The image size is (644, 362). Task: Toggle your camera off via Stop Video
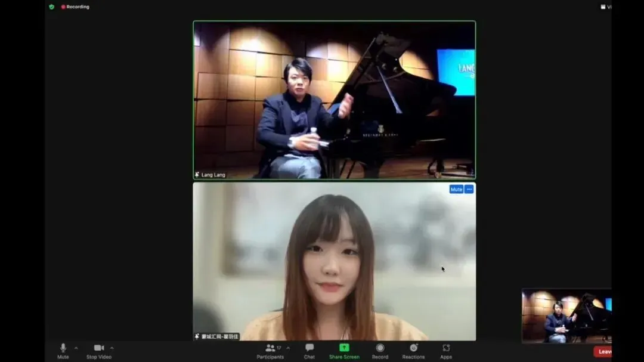pyautogui.click(x=98, y=349)
